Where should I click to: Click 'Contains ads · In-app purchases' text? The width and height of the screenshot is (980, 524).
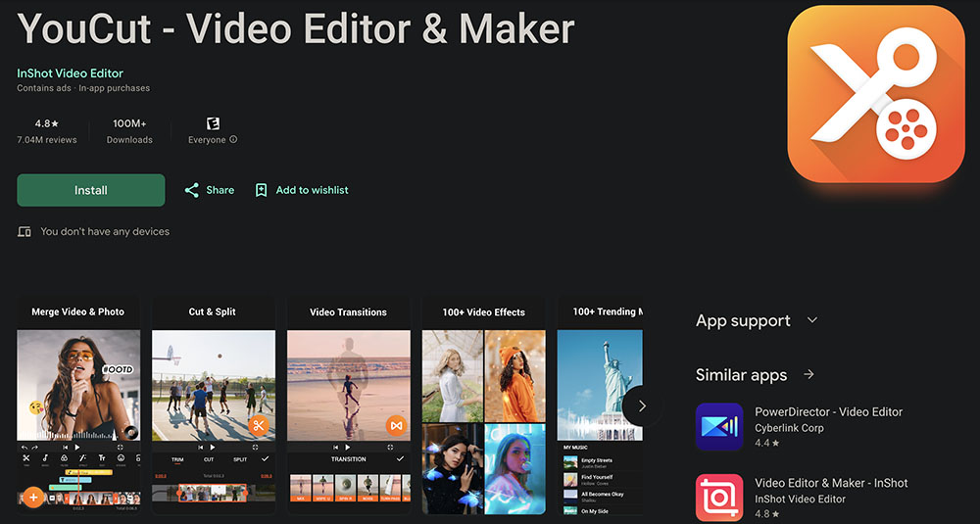(x=83, y=88)
